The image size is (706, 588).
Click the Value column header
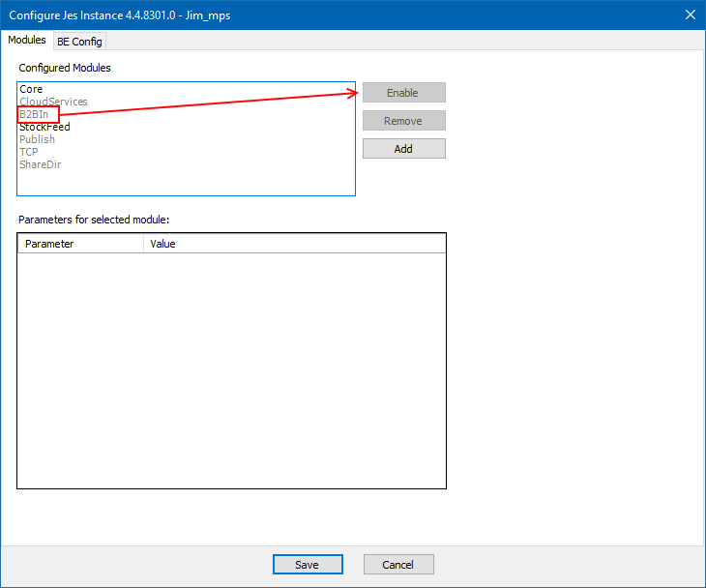point(294,244)
